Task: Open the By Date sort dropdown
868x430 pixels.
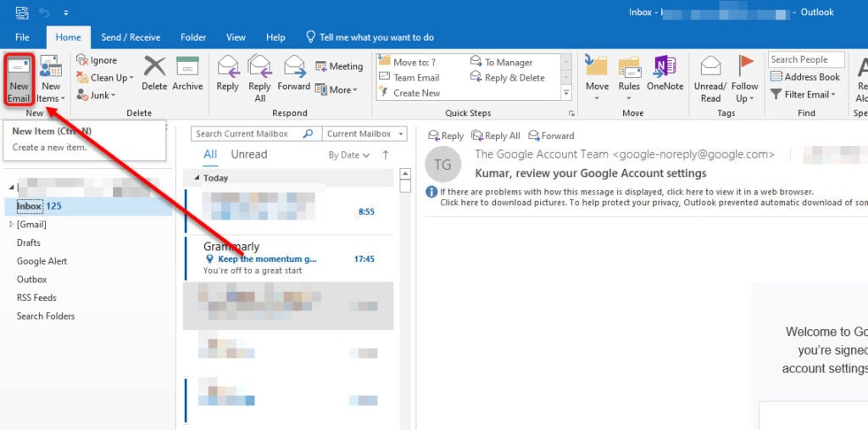Action: [348, 155]
